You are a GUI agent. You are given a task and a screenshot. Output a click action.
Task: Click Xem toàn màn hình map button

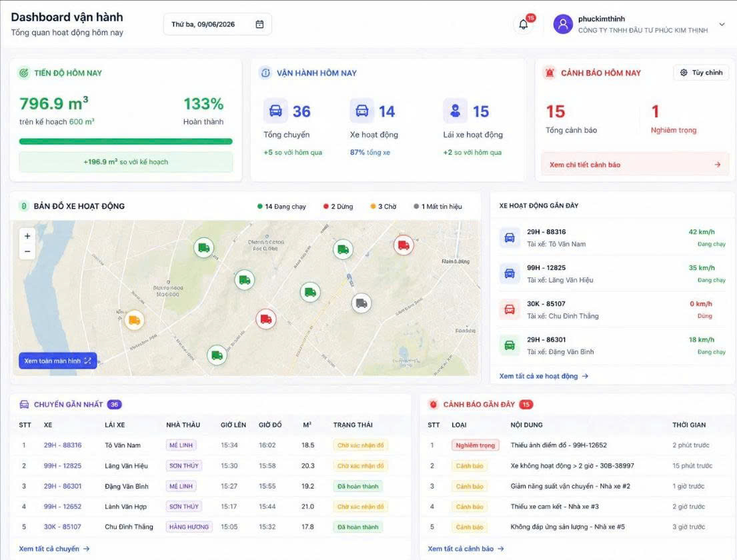click(58, 361)
